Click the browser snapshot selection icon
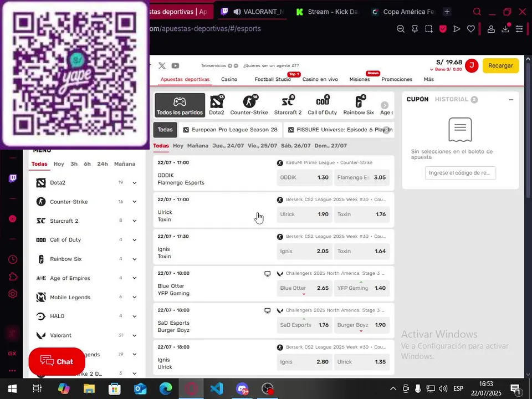The width and height of the screenshot is (532, 399). pyautogui.click(x=429, y=29)
